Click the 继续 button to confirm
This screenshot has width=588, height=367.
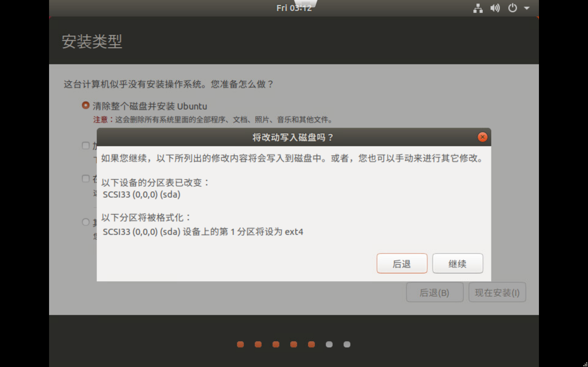(458, 263)
